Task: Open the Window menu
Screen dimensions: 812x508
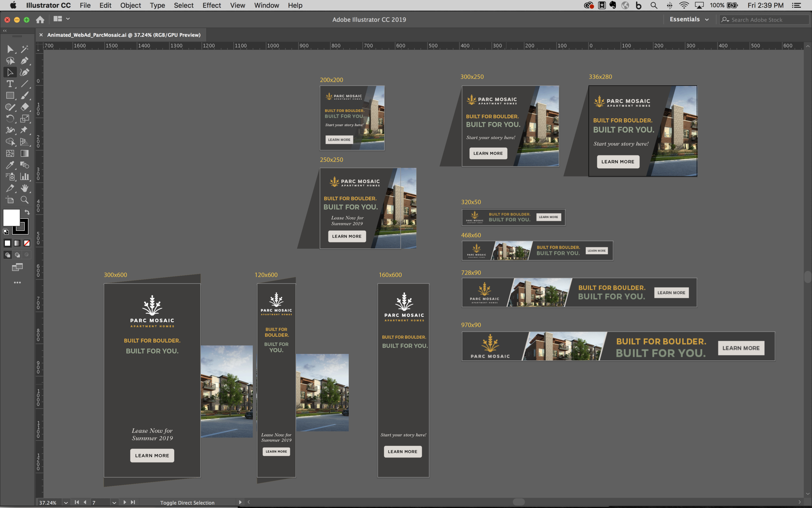Action: coord(267,6)
